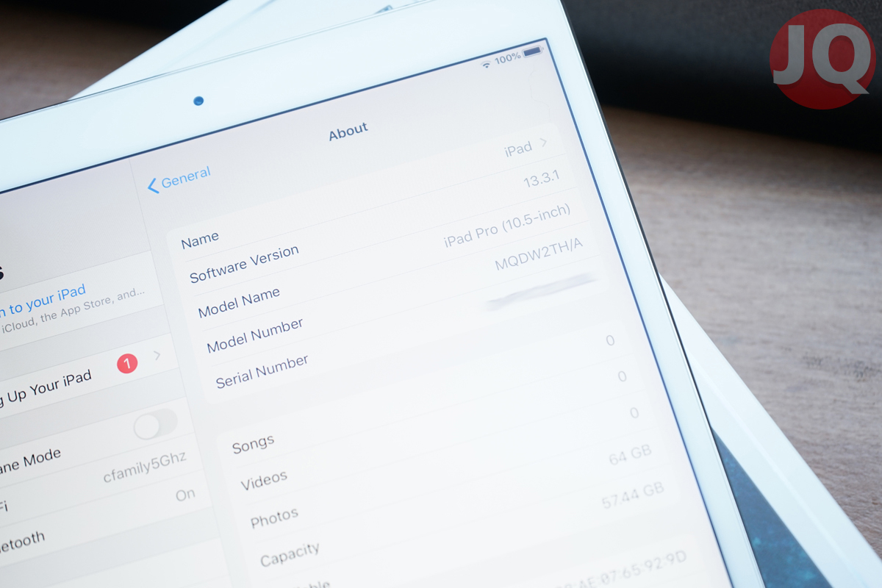This screenshot has height=588, width=882.
Task: Tap the 13.3.1 version value
Action: click(x=542, y=180)
